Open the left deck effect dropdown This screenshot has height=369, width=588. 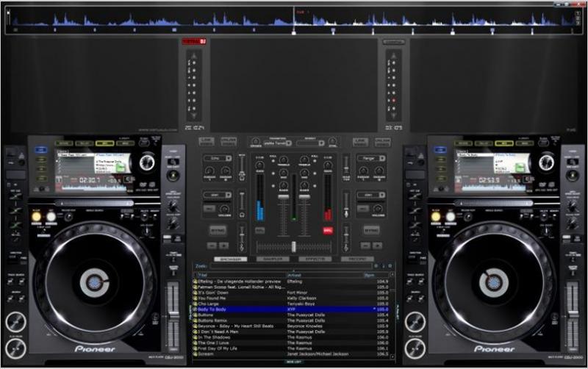[x=217, y=158]
